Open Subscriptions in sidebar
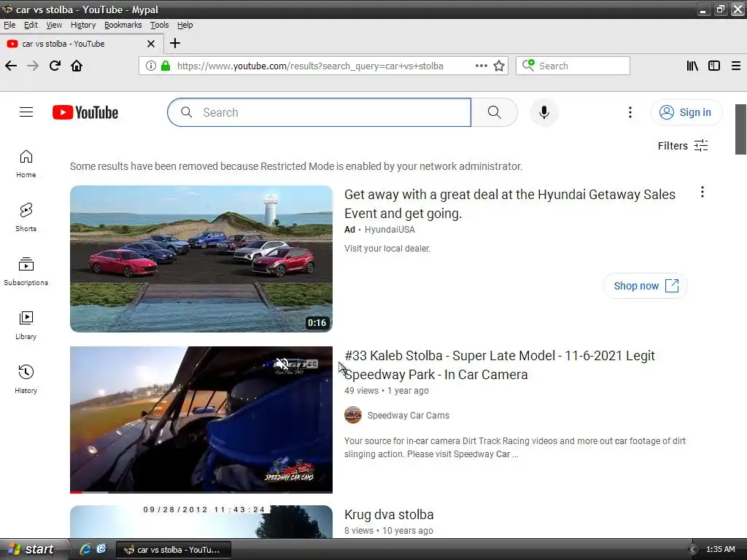The image size is (747, 560). (26, 271)
